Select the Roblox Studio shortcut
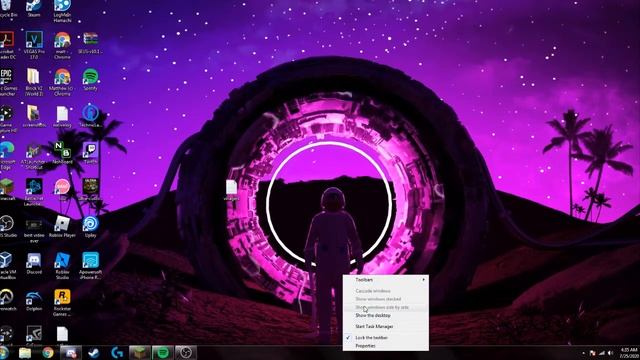The width and height of the screenshot is (640, 360). [x=62, y=266]
